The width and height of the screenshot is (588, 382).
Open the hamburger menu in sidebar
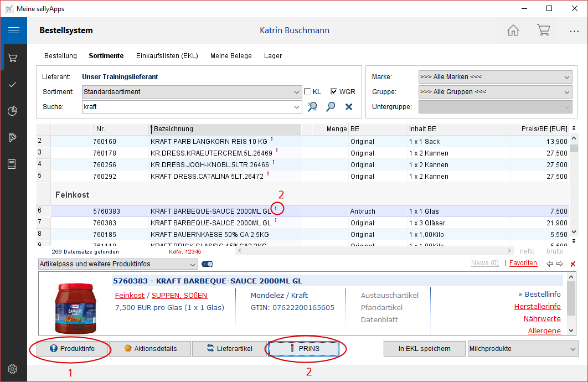tap(13, 30)
